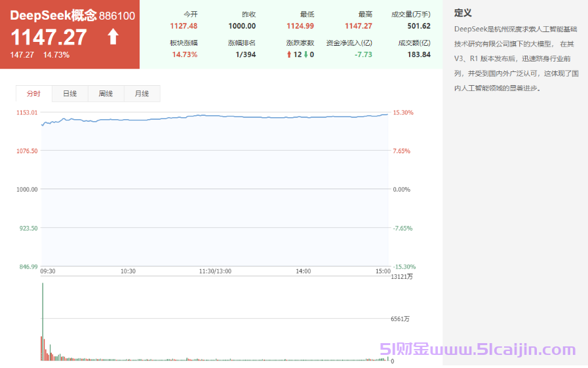Click the index code 886100

click(x=117, y=16)
